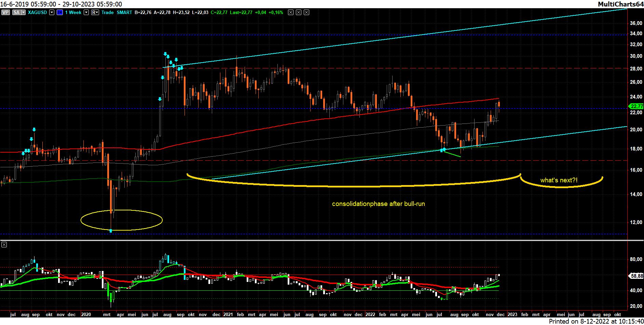The width and height of the screenshot is (644, 325).
Task: Click the SMART link in status line
Action: [x=124, y=12]
